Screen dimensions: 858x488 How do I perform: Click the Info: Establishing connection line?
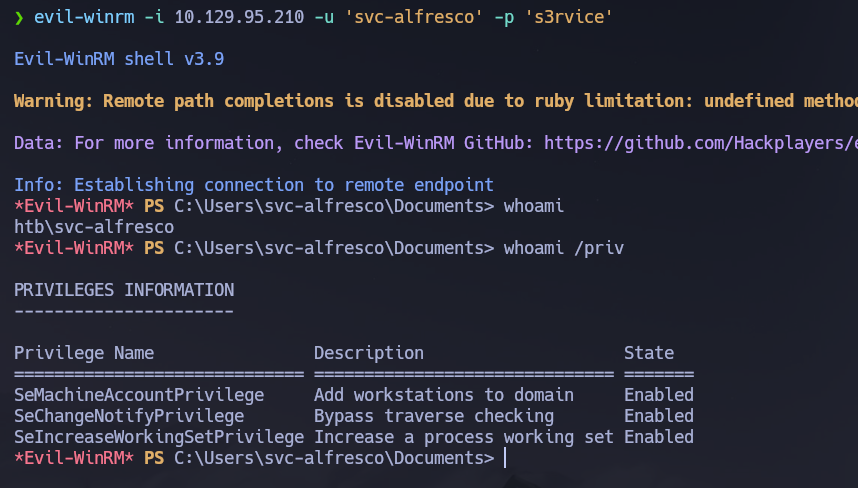pyautogui.click(x=254, y=185)
